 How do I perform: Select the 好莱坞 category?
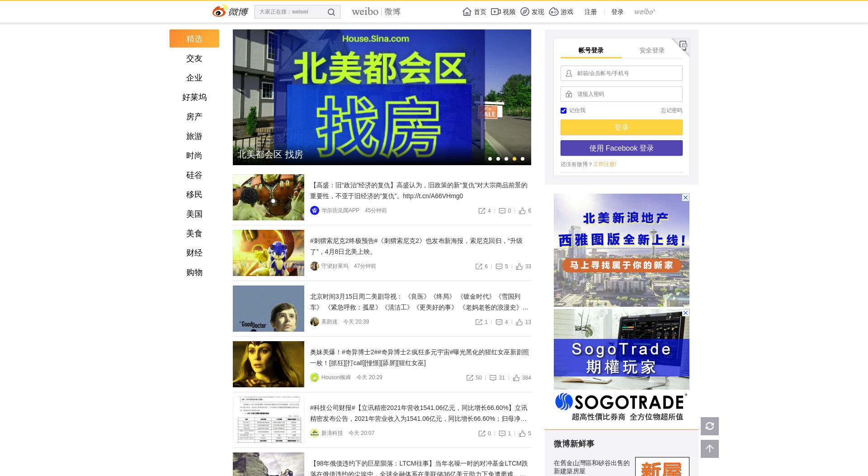pos(194,97)
